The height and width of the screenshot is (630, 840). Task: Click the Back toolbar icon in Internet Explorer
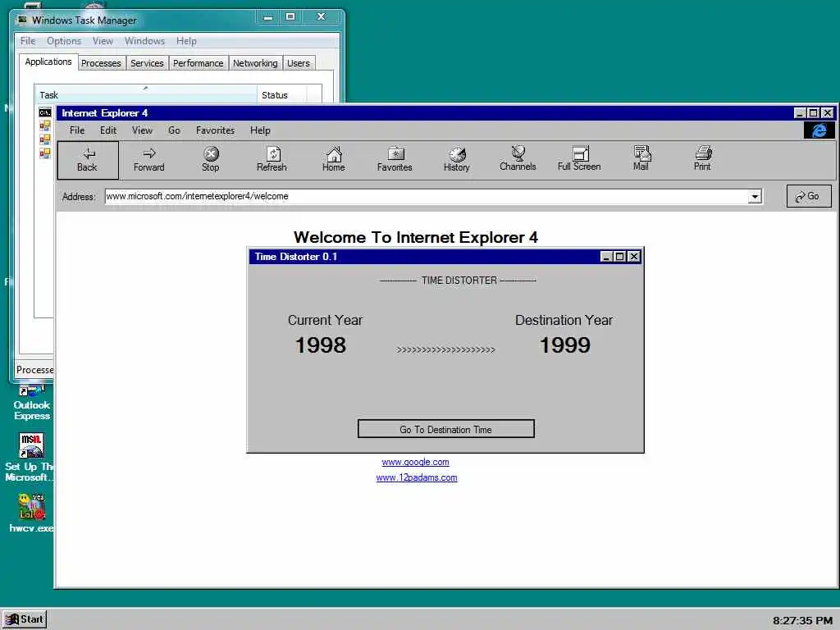(88, 160)
